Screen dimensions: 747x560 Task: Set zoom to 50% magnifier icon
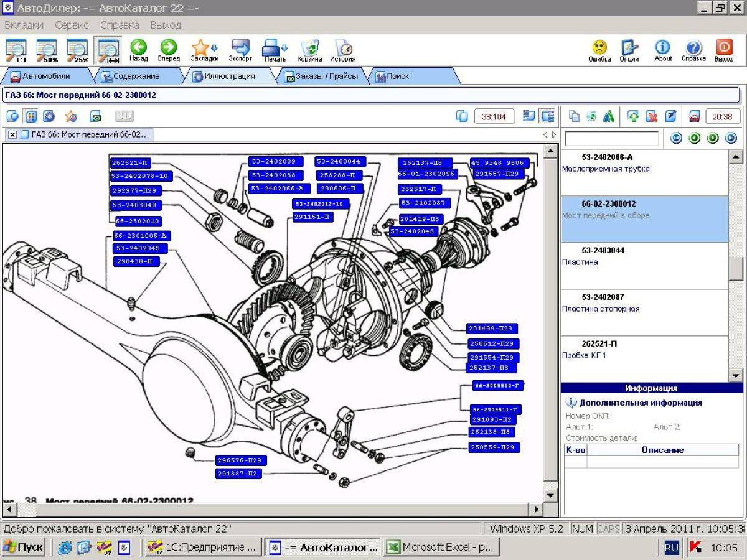(47, 50)
